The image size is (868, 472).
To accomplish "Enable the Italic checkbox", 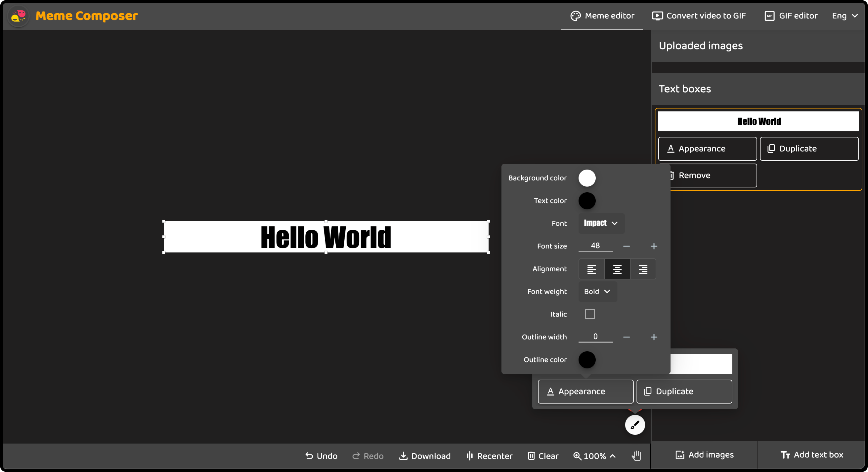I will tap(590, 314).
